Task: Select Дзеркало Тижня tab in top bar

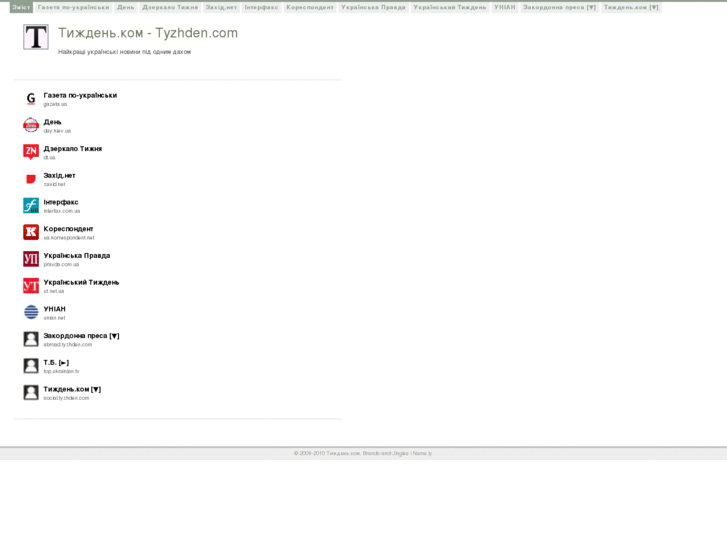Action: coord(170,7)
